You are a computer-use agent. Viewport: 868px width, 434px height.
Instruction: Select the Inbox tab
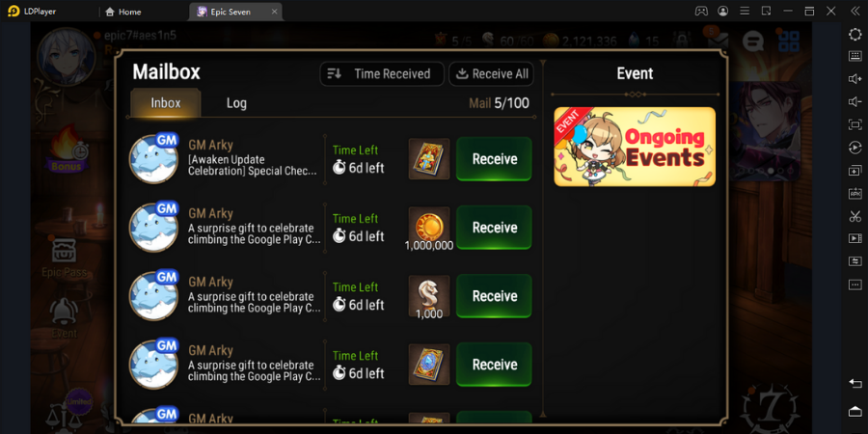click(166, 103)
